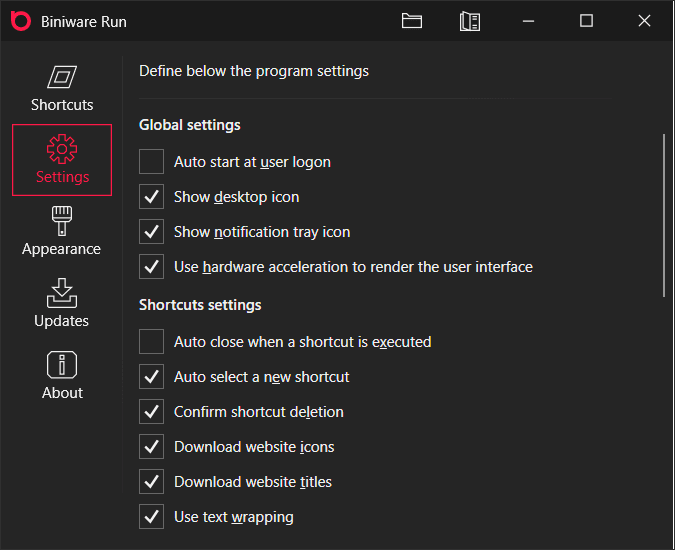Click the Biniware Run logo icon
Screen dimensions: 675x550
(20, 21)
